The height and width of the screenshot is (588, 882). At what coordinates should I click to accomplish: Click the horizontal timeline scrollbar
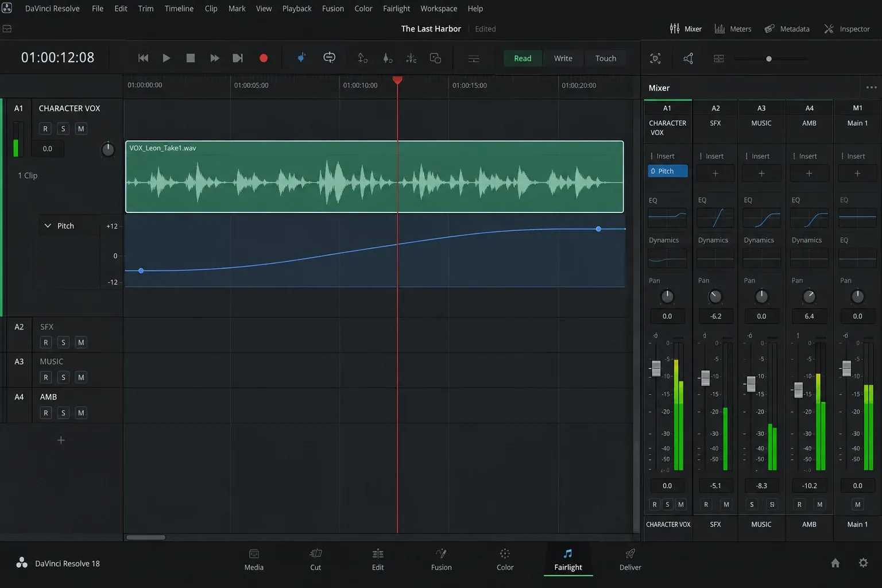click(x=146, y=537)
